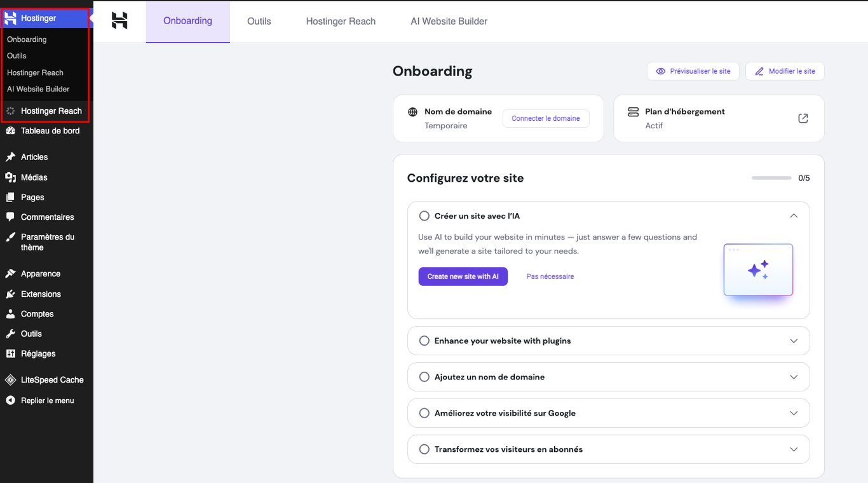Toggle the Transformez vos visiteurs en abonnés circle
The image size is (868, 483).
click(x=424, y=449)
